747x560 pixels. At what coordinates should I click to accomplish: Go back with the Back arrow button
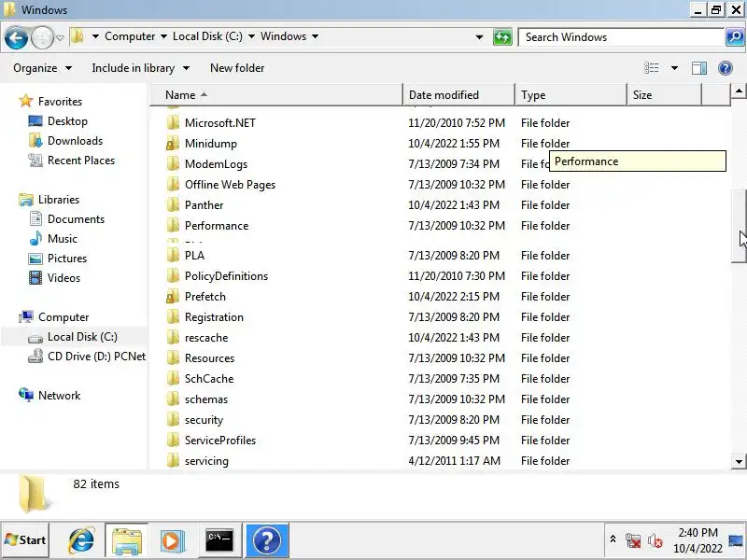point(16,37)
